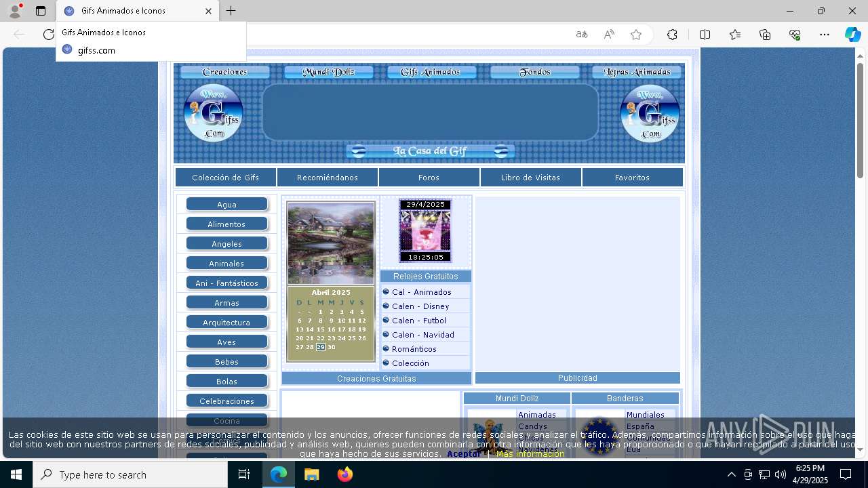Select the Animales category button
The height and width of the screenshot is (488, 868).
click(x=226, y=264)
